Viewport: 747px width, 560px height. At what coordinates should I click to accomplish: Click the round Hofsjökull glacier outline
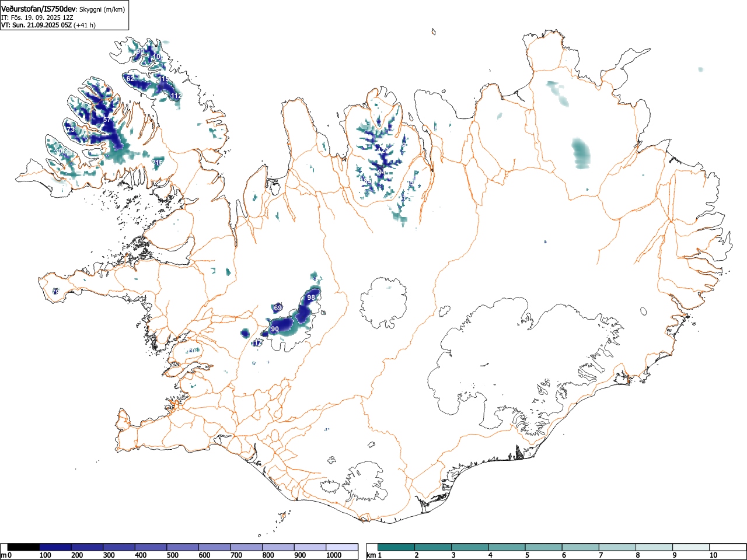(x=383, y=303)
